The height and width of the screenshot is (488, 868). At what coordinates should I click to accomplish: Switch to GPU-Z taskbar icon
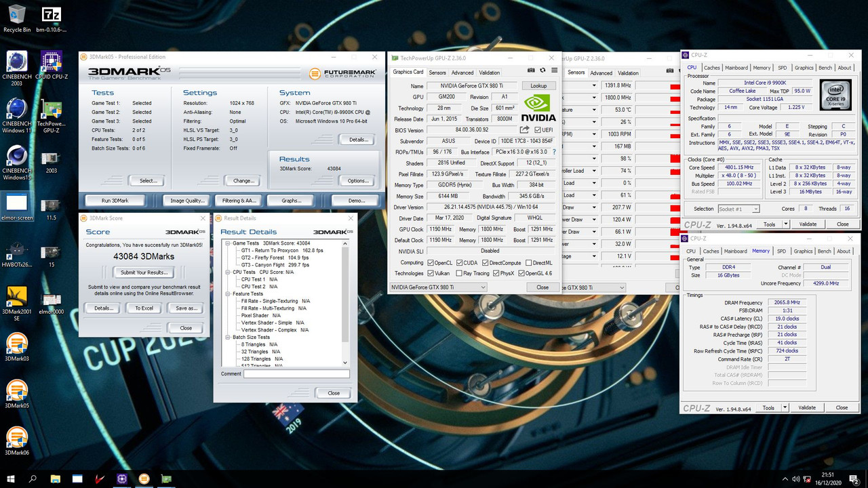point(166,479)
